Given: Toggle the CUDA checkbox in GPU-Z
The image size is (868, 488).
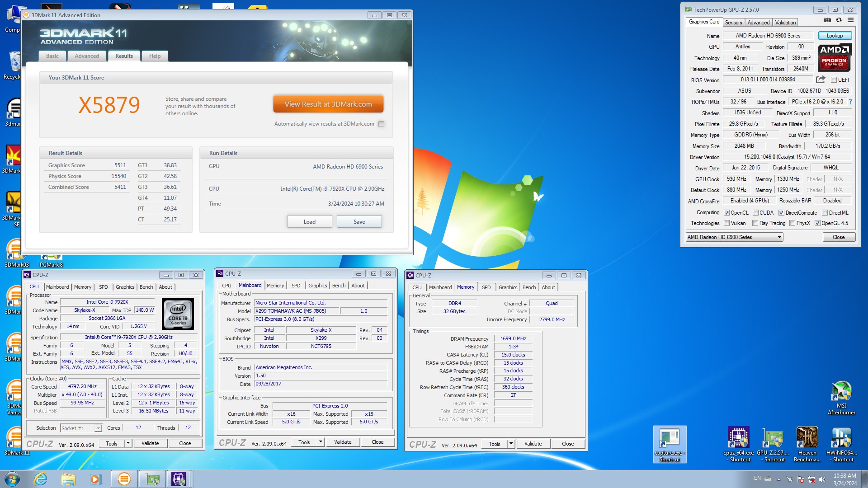Looking at the screenshot, I should pyautogui.click(x=755, y=213).
